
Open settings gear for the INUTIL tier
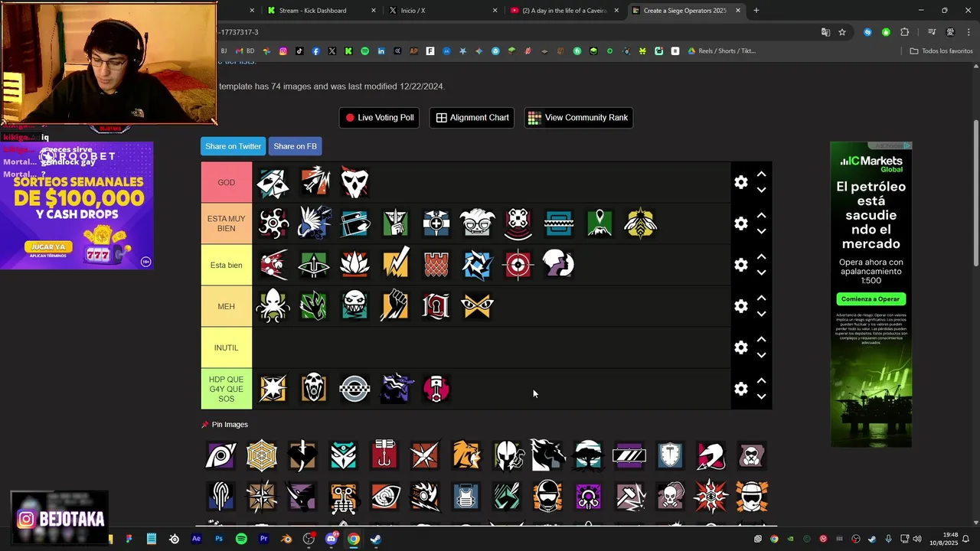[x=741, y=347]
